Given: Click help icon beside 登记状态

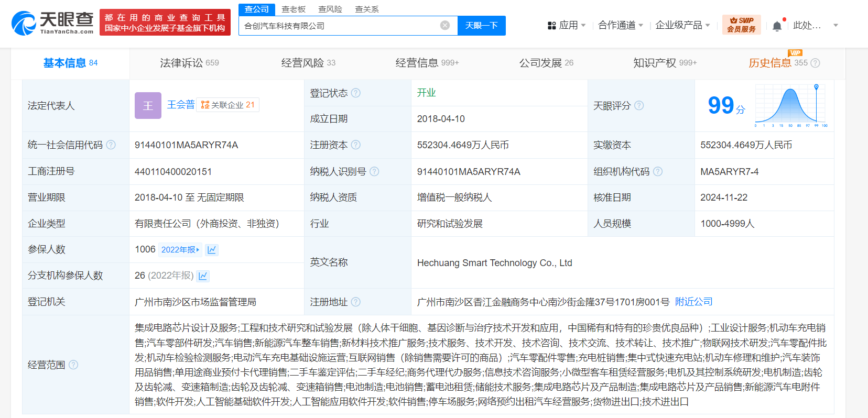Looking at the screenshot, I should pos(356,93).
